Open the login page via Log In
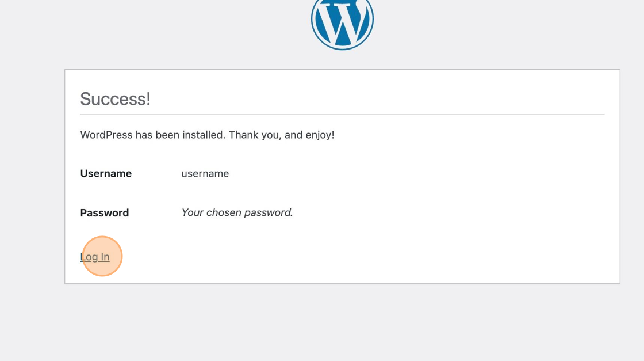 [95, 257]
